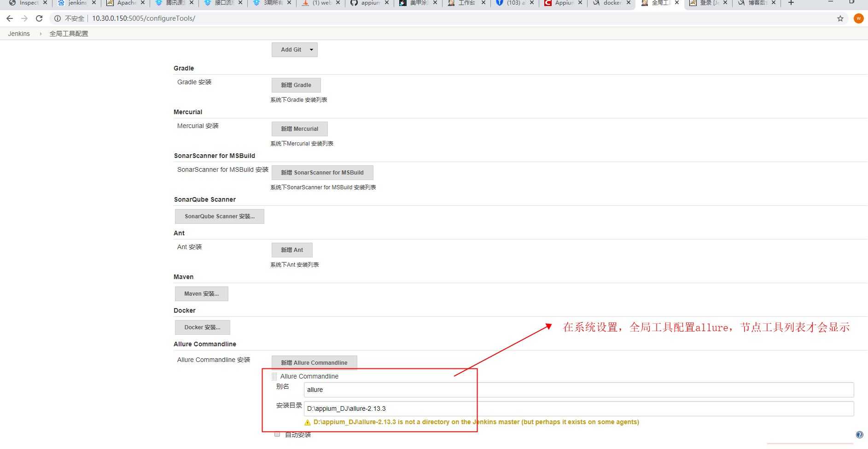
Task: Switch to the (103) tab
Action: pos(514,3)
